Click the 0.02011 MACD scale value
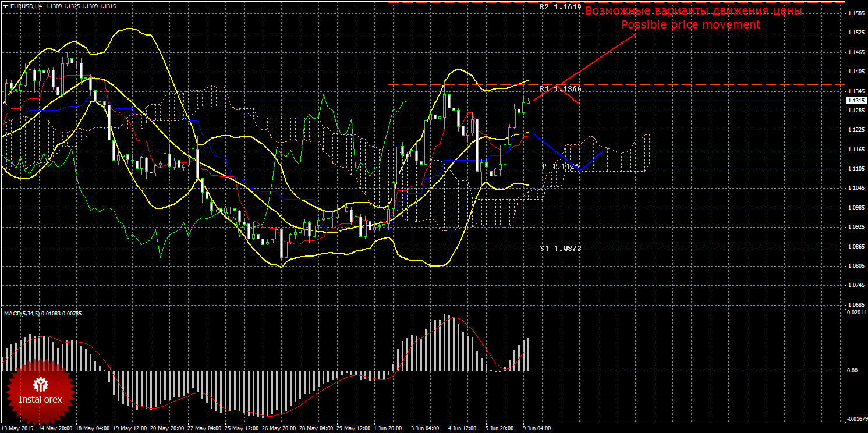The width and height of the screenshot is (868, 433). 855,313
